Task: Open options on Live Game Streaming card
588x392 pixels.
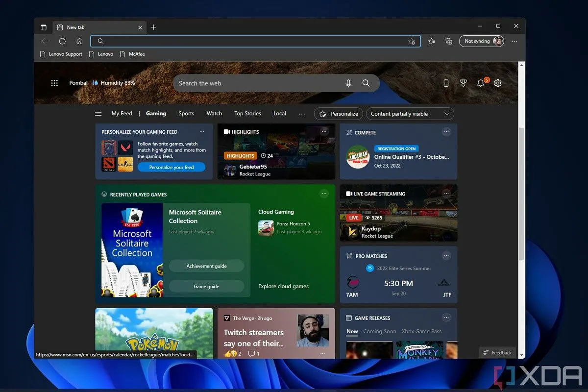Action: click(446, 193)
